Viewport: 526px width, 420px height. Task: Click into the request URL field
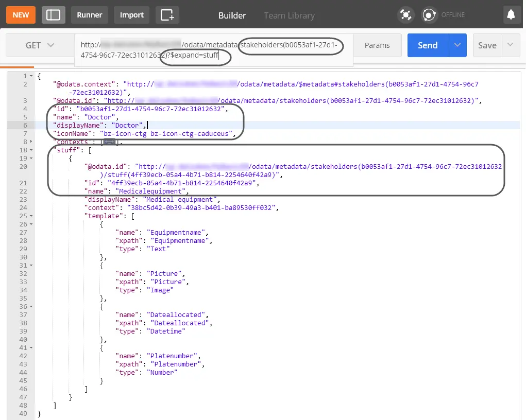[214, 50]
